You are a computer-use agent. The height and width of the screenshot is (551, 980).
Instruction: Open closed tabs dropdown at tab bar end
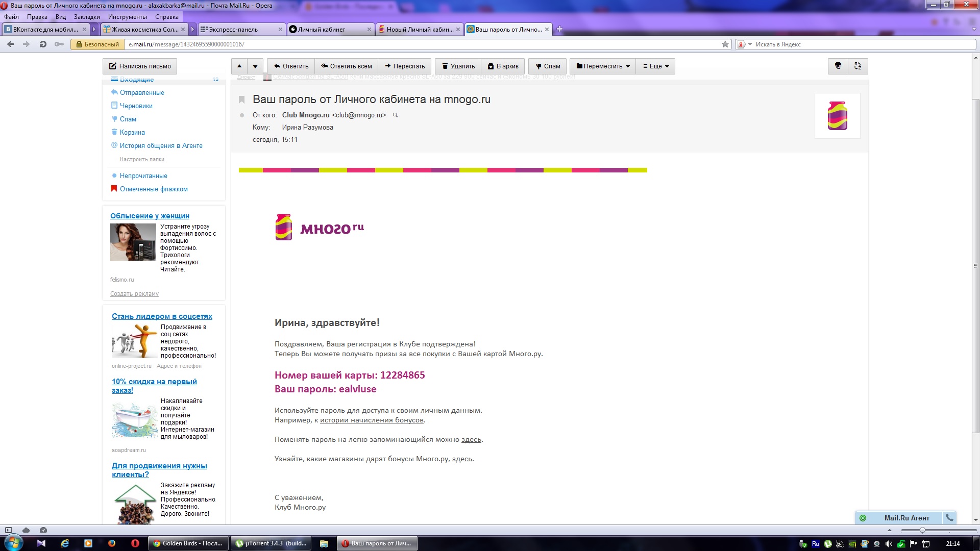point(974,30)
